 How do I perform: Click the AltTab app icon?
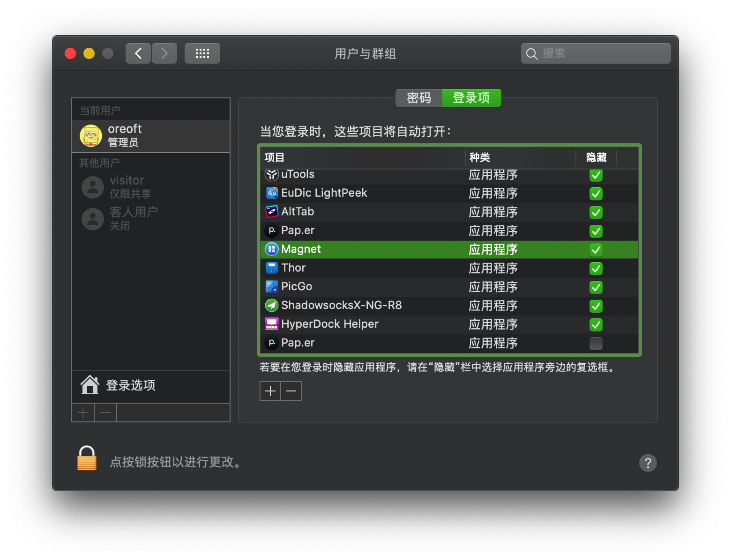pos(272,212)
